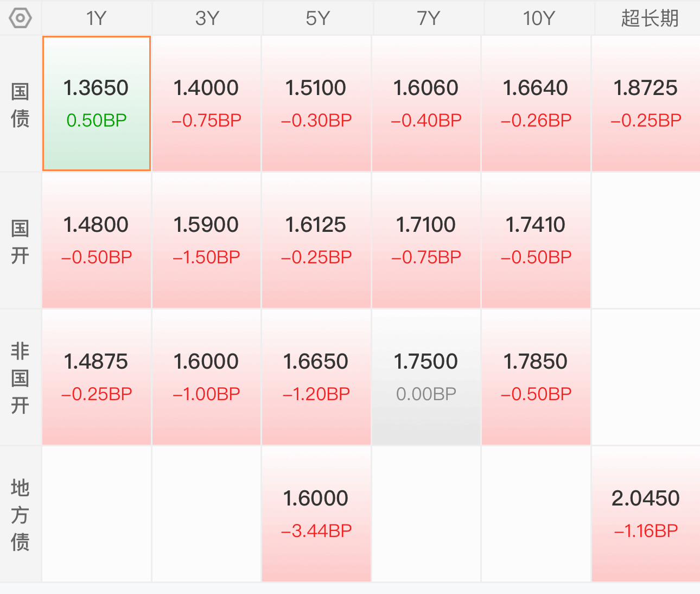The image size is (700, 594).
Task: Select the 非国开 1Y cell 1.4875
Action: (97, 377)
